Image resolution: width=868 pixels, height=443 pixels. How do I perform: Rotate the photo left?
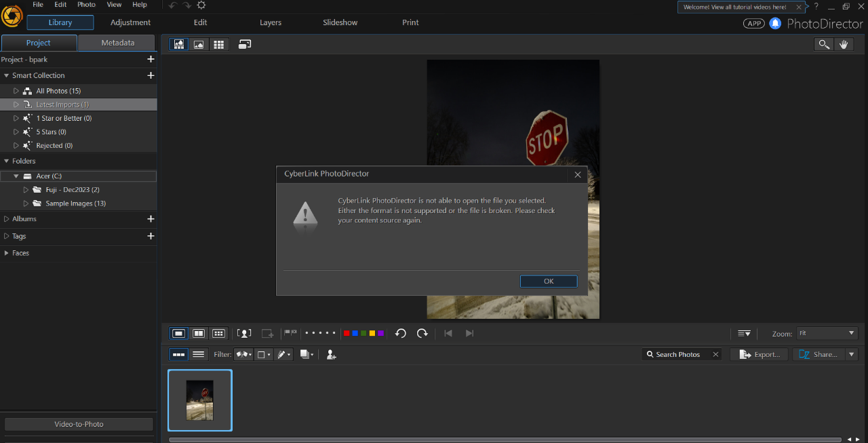[x=401, y=333]
